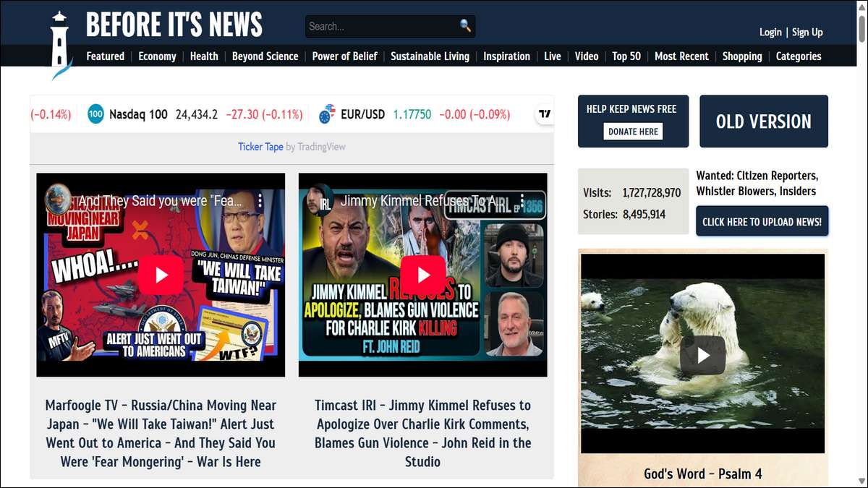Click the EUR/USD rate 1.17750
This screenshot has width=868, height=488.
(x=412, y=114)
